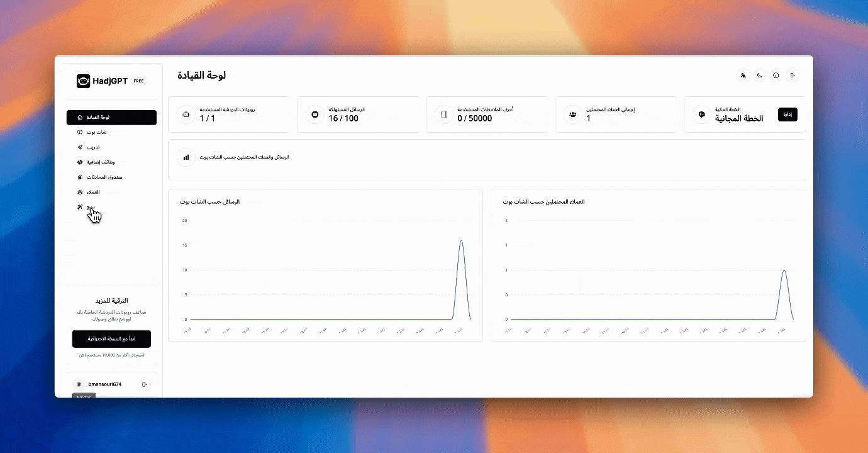Click ابدأ مع النسخة الاحترافية upgrade button
868x453 pixels.
(x=111, y=338)
